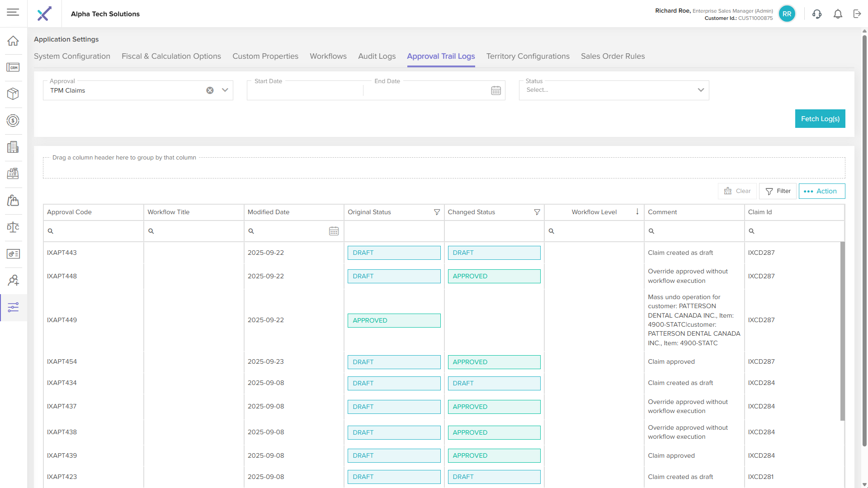Click the headset support icon
The image size is (868, 488).
pos(817,14)
